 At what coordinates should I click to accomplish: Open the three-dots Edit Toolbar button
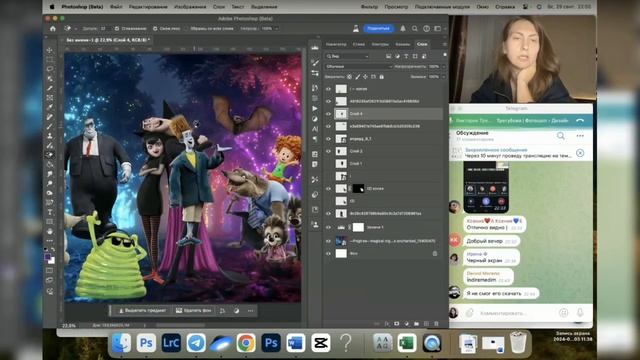[50, 240]
